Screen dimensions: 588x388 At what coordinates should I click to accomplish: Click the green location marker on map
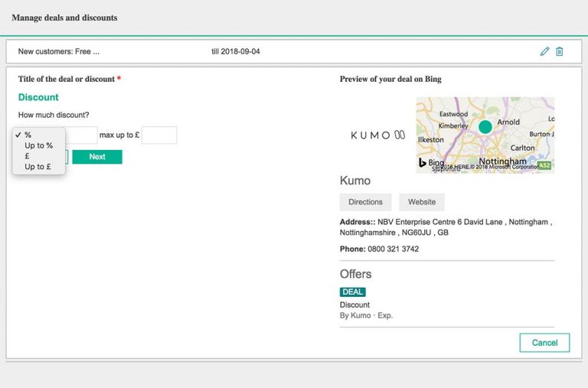click(485, 127)
